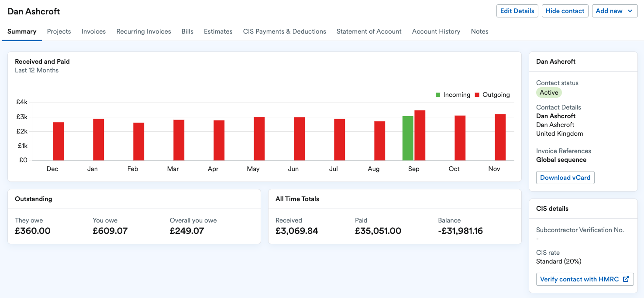
Task: Click the red September outgoing bar
Action: 420,135
